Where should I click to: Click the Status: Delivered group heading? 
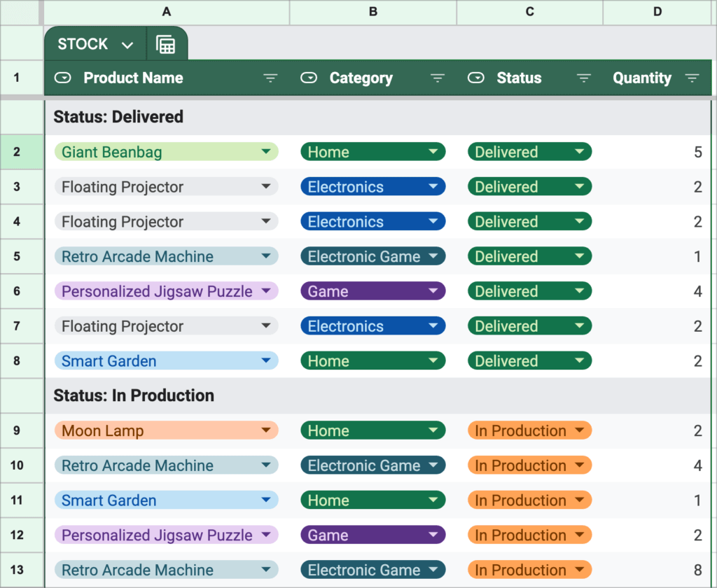[x=118, y=117]
